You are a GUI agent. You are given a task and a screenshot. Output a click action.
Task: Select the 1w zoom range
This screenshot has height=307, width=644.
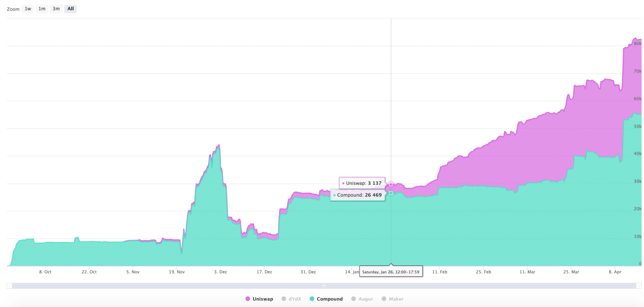click(27, 9)
